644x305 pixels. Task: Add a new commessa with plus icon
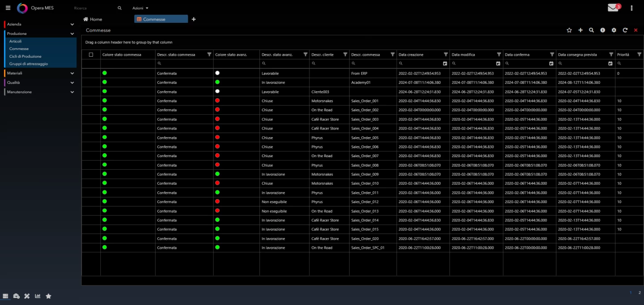580,30
